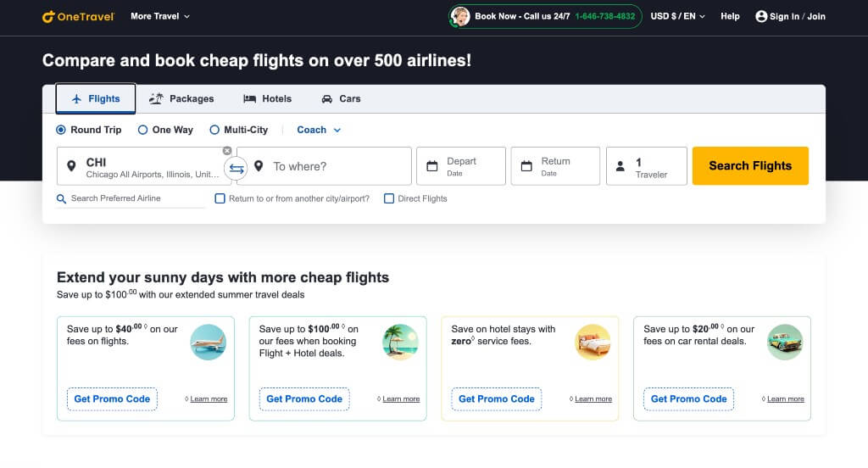868x468 pixels.
Task: Click the beach illustration on the Flight + Hotel card
Action: 400,343
